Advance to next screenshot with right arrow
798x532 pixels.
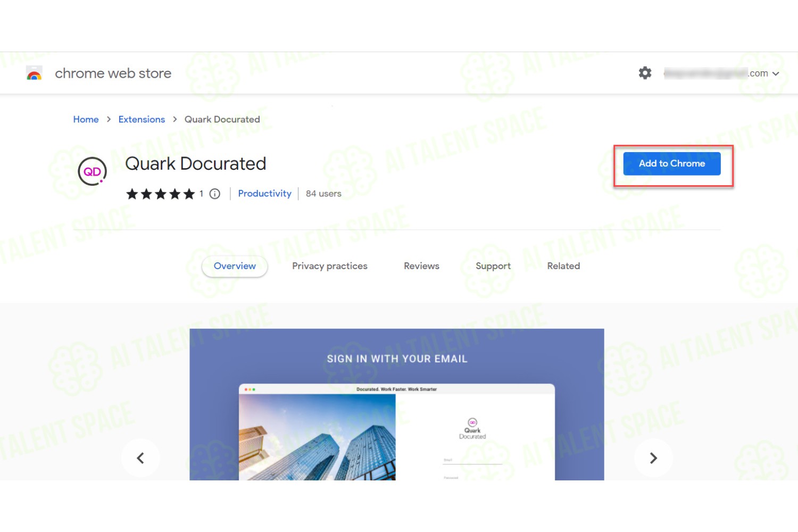coord(653,458)
